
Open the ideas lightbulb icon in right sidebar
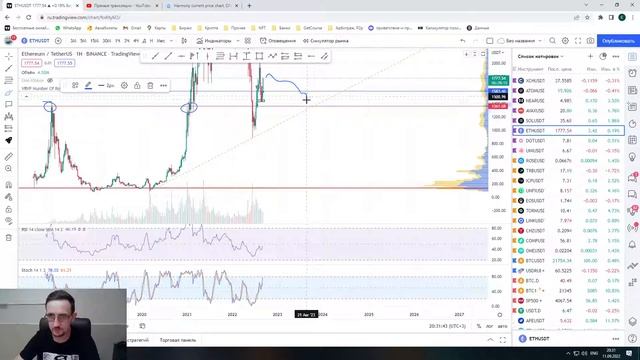coord(632,157)
